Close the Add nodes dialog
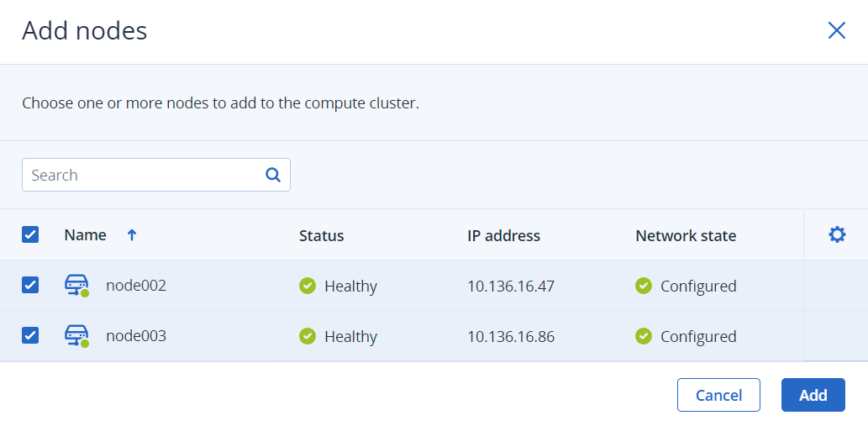Image resolution: width=868 pixels, height=426 pixels. pyautogui.click(x=836, y=30)
